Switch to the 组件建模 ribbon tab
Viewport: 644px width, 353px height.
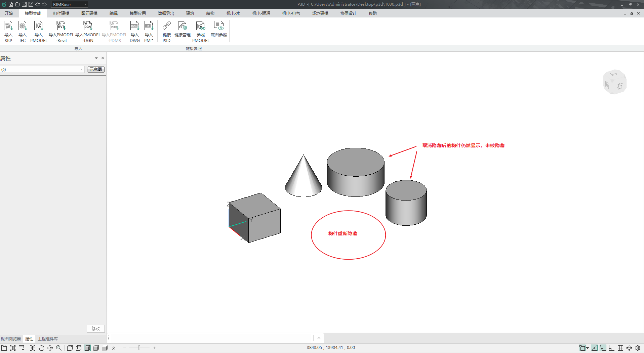61,13
